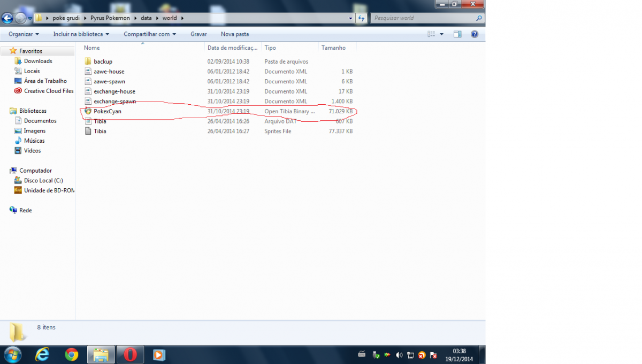Click the 'Unidade de BD-ROM' drive icon
Screen dimensions: 642x364
18,190
